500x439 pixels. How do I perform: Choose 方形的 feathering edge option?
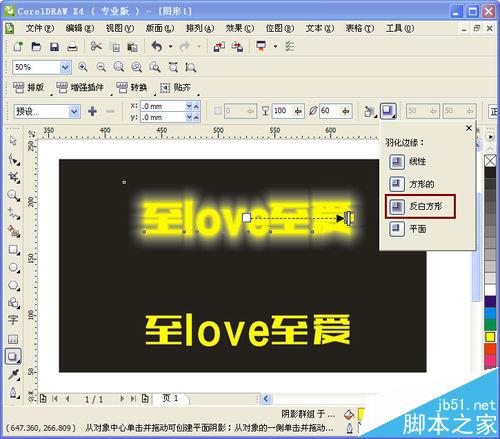[x=412, y=184]
